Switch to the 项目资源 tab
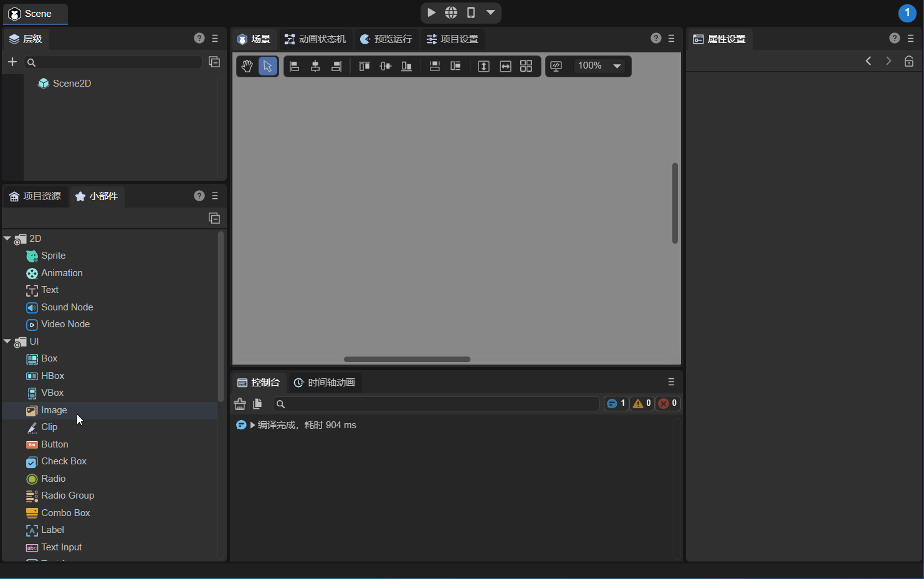The width and height of the screenshot is (924, 579). [36, 196]
